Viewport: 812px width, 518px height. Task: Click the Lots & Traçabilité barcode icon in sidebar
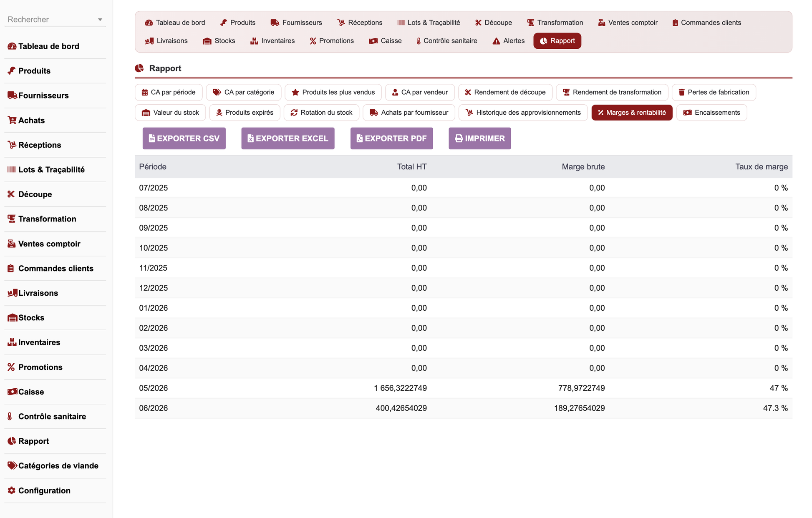[x=12, y=169]
